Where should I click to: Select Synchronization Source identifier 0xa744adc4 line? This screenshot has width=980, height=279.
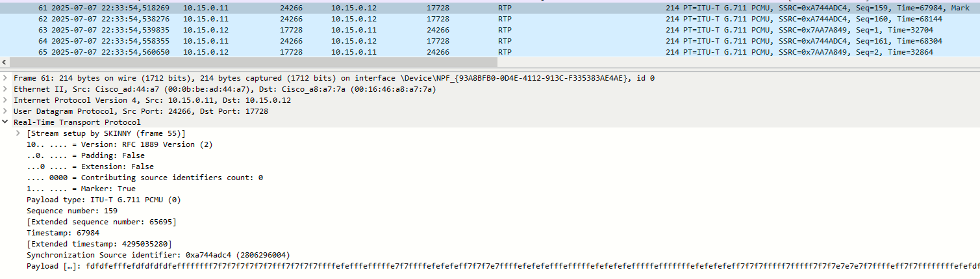(158, 255)
